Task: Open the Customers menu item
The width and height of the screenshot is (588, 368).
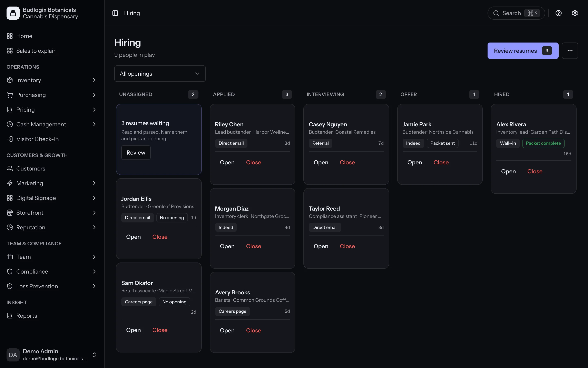Action: [52, 168]
